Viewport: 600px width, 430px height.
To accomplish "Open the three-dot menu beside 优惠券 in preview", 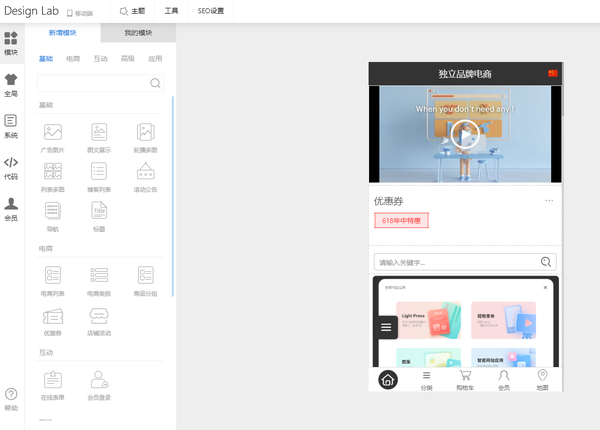I will click(549, 200).
